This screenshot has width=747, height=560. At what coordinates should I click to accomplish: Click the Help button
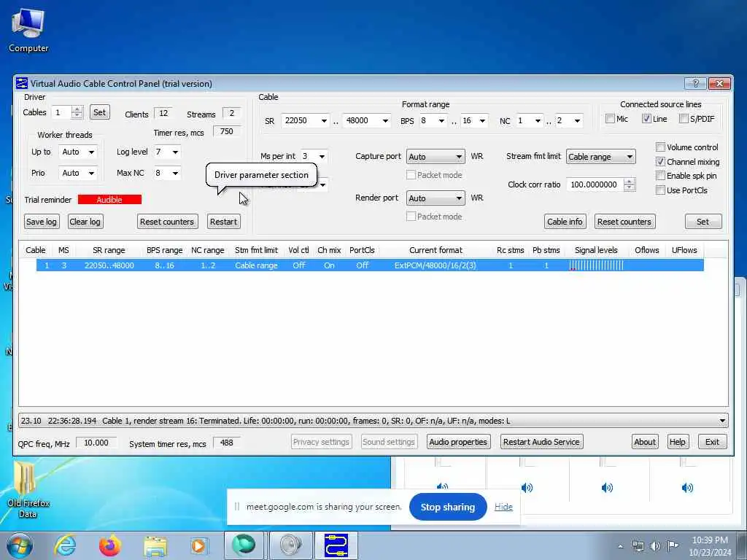pos(678,442)
